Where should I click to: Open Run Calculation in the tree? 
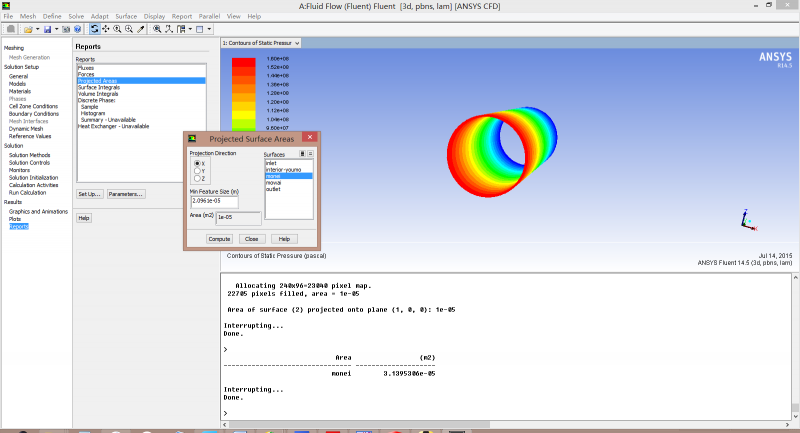pyautogui.click(x=28, y=193)
